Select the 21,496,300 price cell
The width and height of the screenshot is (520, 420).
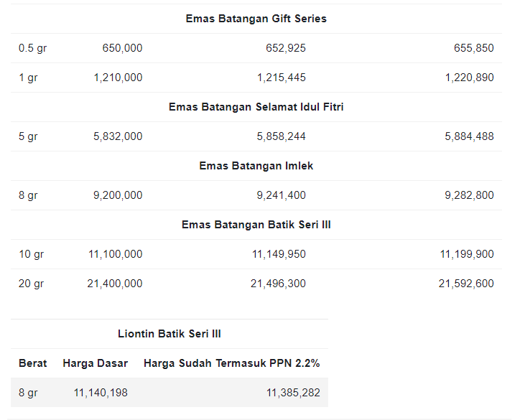[278, 284]
